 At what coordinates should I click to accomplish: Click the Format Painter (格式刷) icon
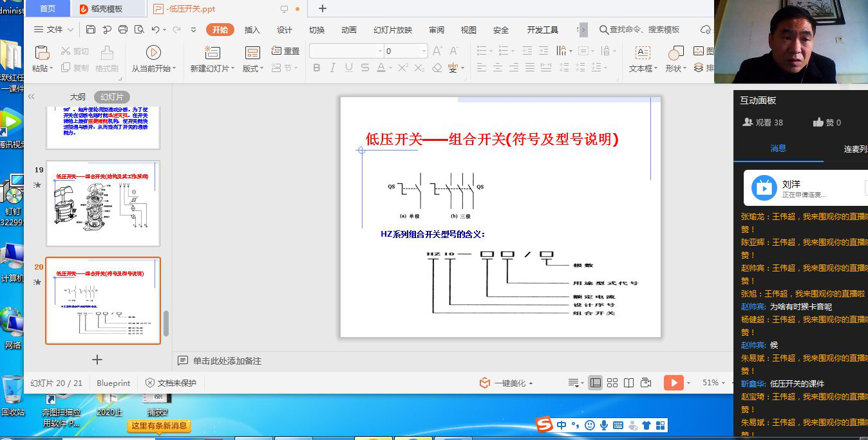click(x=107, y=52)
